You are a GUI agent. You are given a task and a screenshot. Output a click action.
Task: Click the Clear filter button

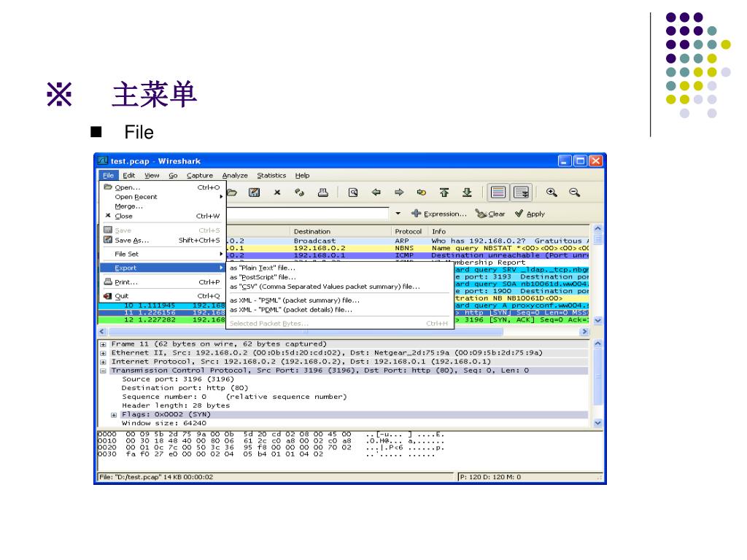pyautogui.click(x=490, y=214)
